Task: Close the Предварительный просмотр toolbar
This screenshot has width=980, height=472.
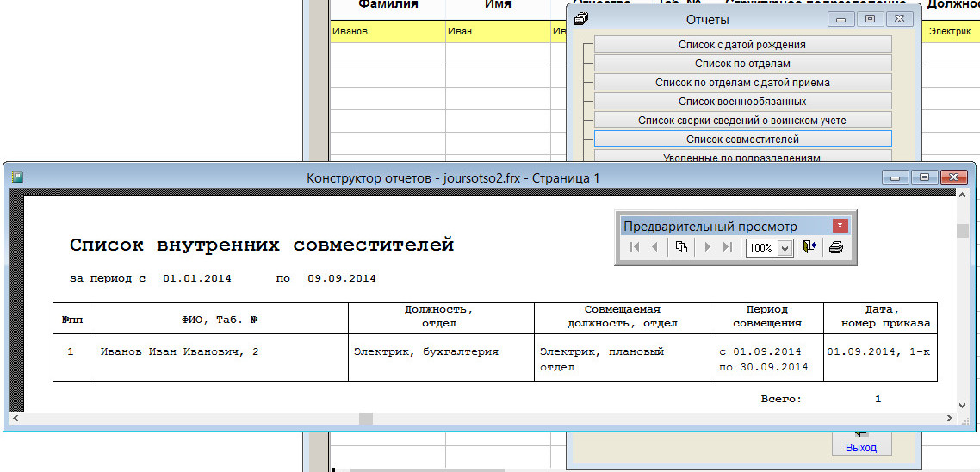Action: click(840, 226)
